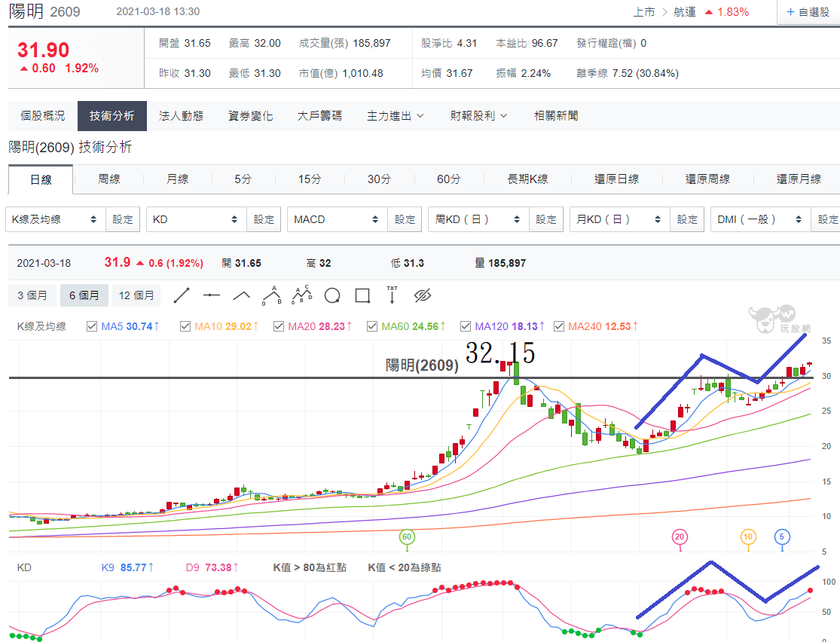Viewport: 840px width, 642px height.
Task: Open the 個股概況 tab
Action: (x=43, y=116)
